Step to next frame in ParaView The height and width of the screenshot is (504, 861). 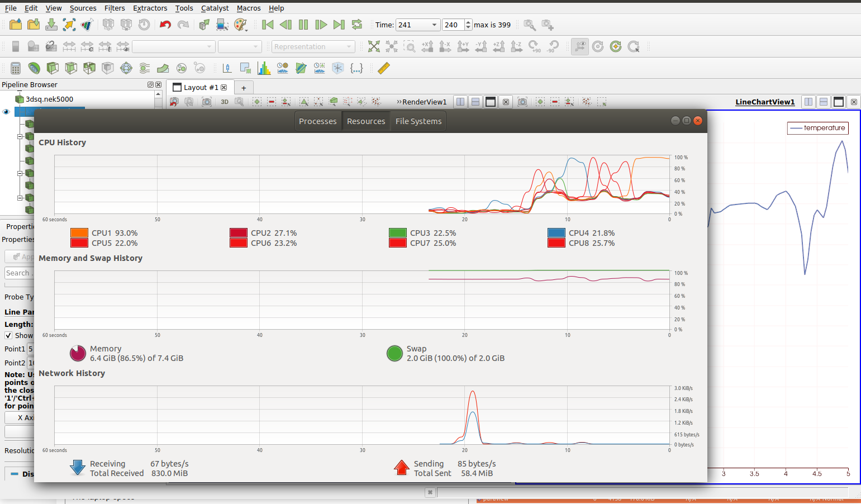[321, 25]
